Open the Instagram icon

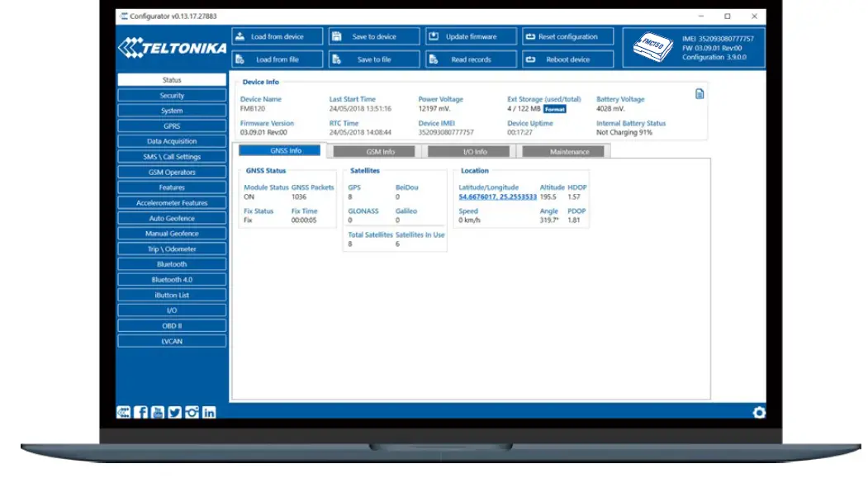tap(192, 413)
